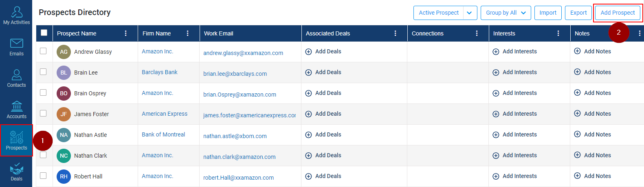Click the Add Prospect button
The image size is (644, 187).
click(618, 13)
